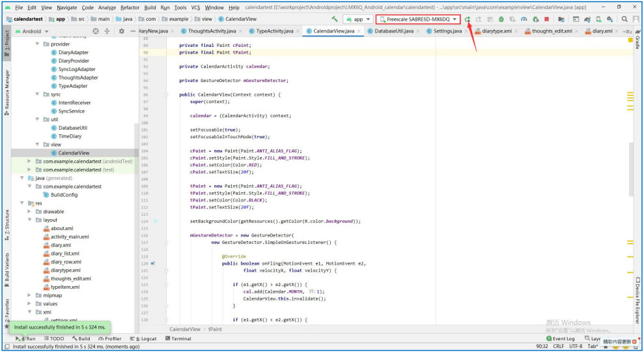Click the editor vertical scrollbar thumb
This screenshot has height=352, width=644.
pyautogui.click(x=631, y=169)
